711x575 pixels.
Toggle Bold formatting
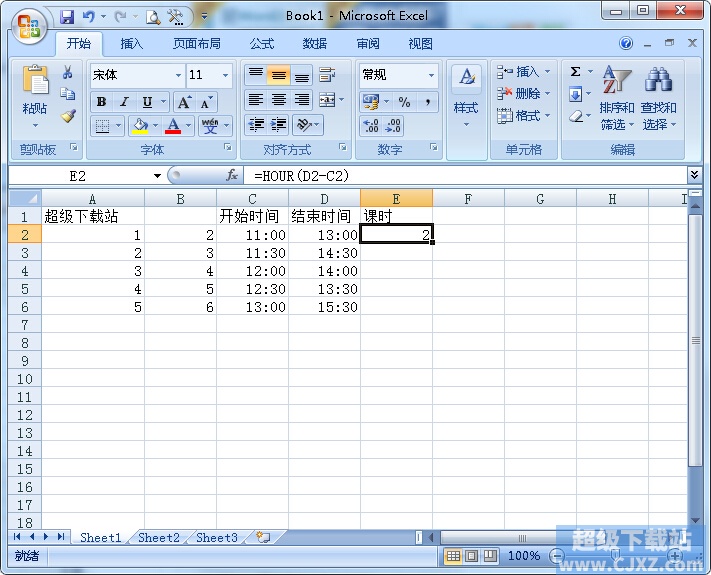(x=101, y=102)
